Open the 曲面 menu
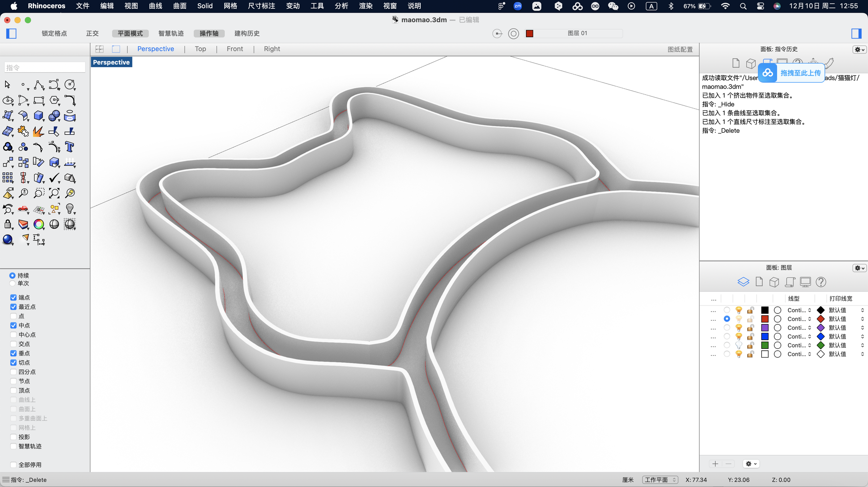This screenshot has height=487, width=868. click(x=180, y=6)
